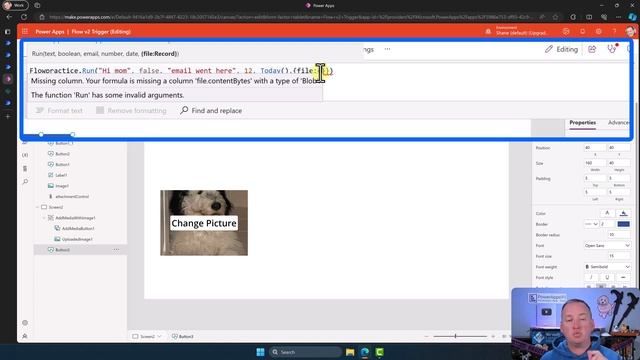The width and height of the screenshot is (640, 360).
Task: Open Copilot chat icon in header
Action: tap(566, 31)
